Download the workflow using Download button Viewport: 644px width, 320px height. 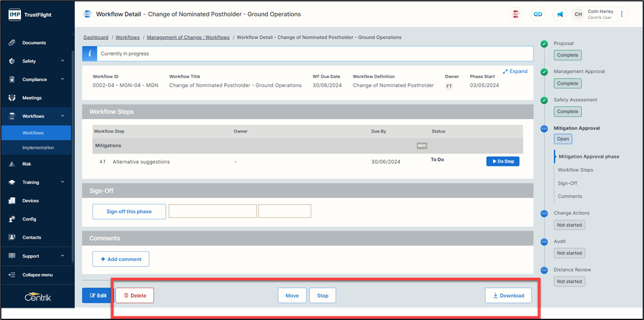(x=508, y=295)
